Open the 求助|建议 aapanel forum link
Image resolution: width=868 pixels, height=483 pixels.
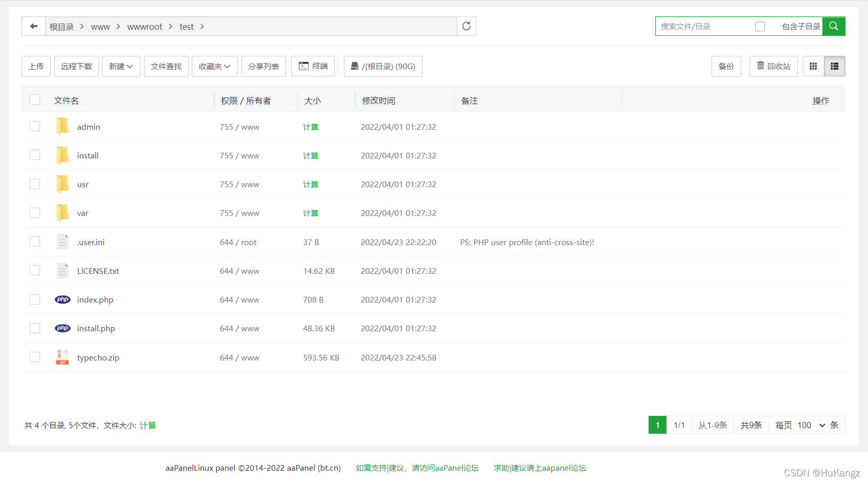coord(540,468)
